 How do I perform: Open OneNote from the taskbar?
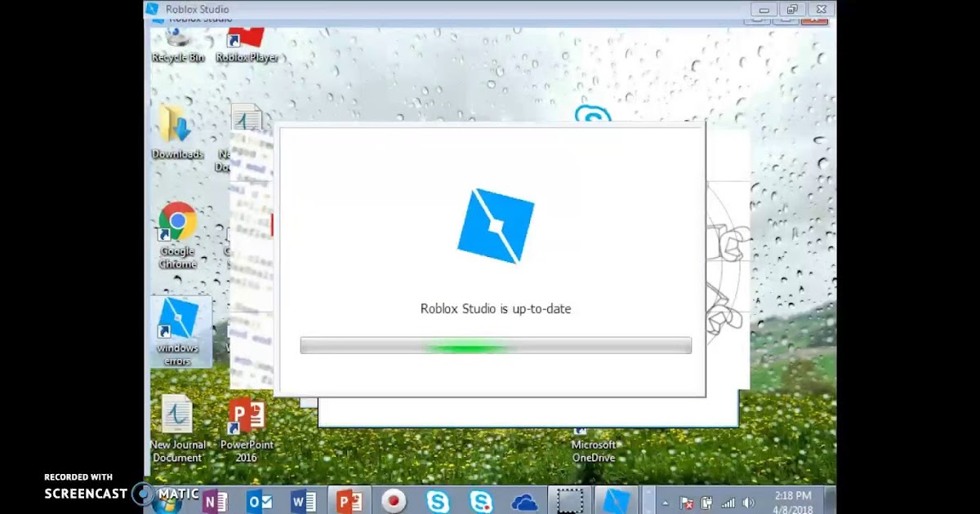coord(216,501)
